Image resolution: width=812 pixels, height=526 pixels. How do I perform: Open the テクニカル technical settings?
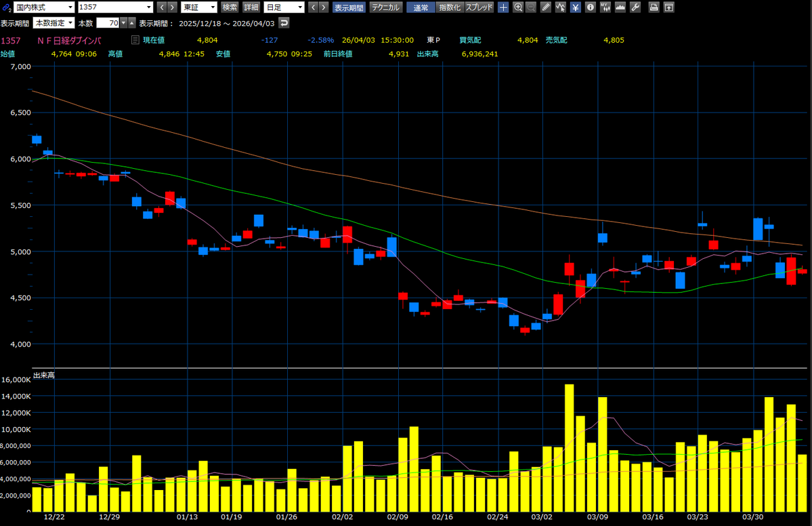click(386, 7)
